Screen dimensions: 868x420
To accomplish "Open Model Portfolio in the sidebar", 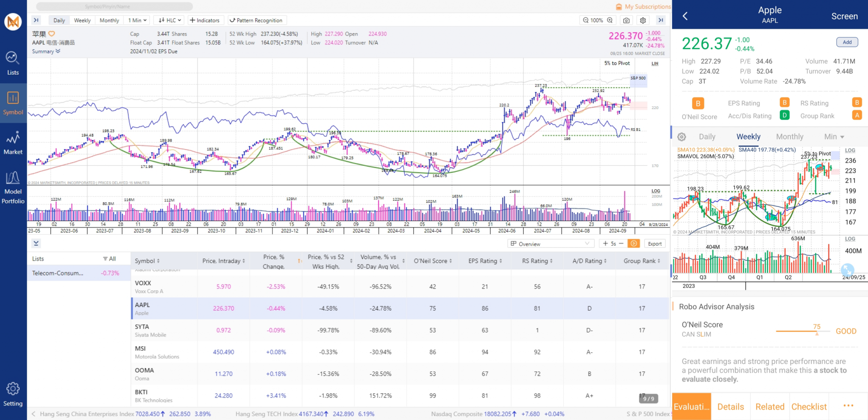I will (13, 187).
